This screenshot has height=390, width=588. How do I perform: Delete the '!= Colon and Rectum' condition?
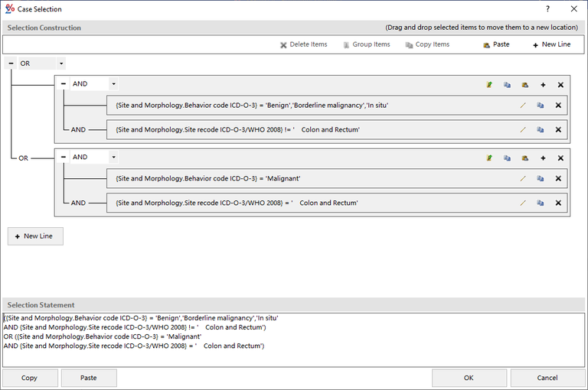tap(559, 130)
